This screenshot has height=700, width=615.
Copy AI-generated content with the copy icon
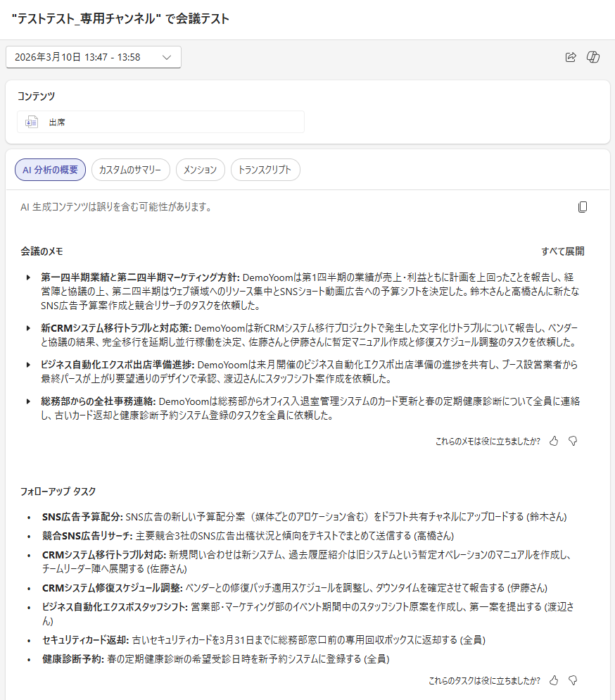(582, 207)
